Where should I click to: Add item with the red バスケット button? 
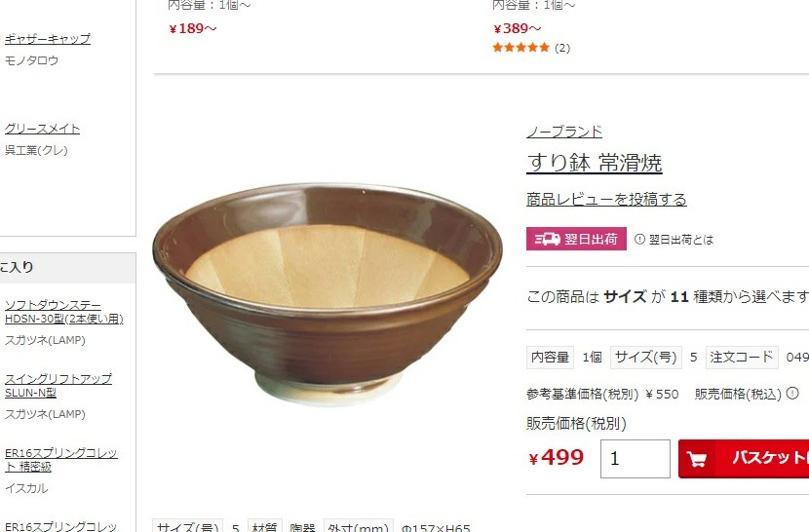(x=744, y=459)
